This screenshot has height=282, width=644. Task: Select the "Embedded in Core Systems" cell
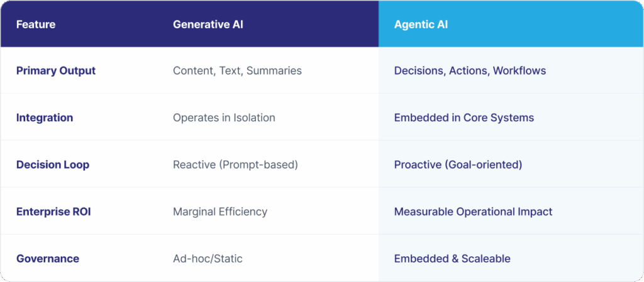pyautogui.click(x=464, y=117)
